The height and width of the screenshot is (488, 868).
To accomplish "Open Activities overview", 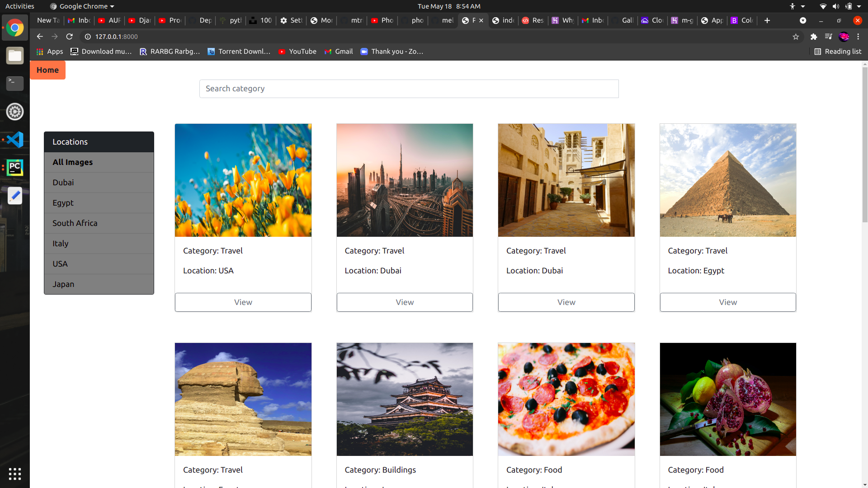I will click(19, 6).
